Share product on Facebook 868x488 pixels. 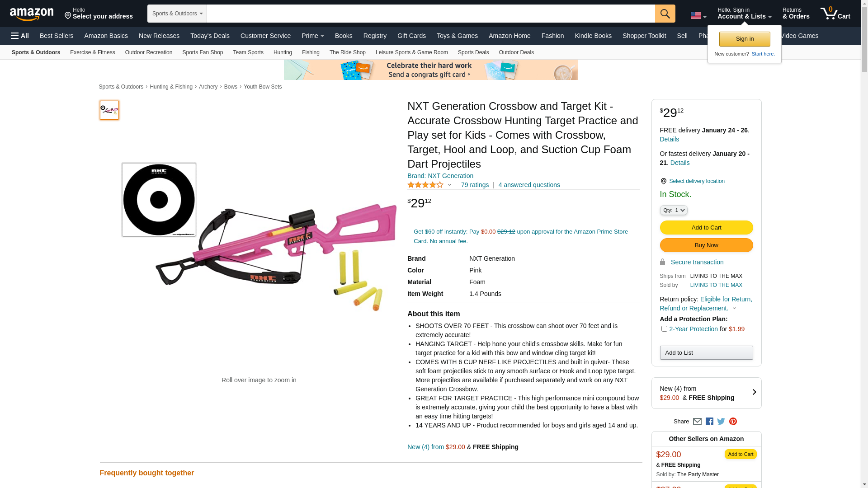709,422
